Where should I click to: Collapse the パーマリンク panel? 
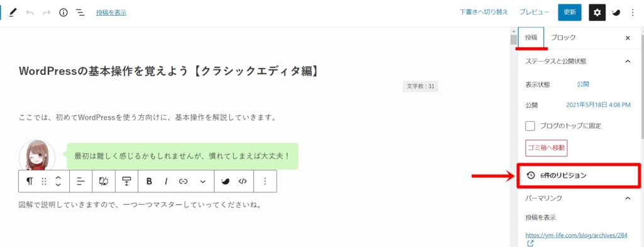point(628,198)
